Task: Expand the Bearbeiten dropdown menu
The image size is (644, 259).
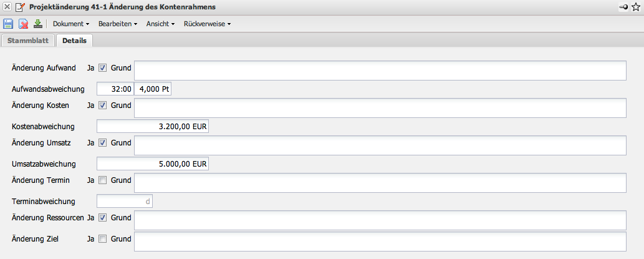Action: [118, 24]
